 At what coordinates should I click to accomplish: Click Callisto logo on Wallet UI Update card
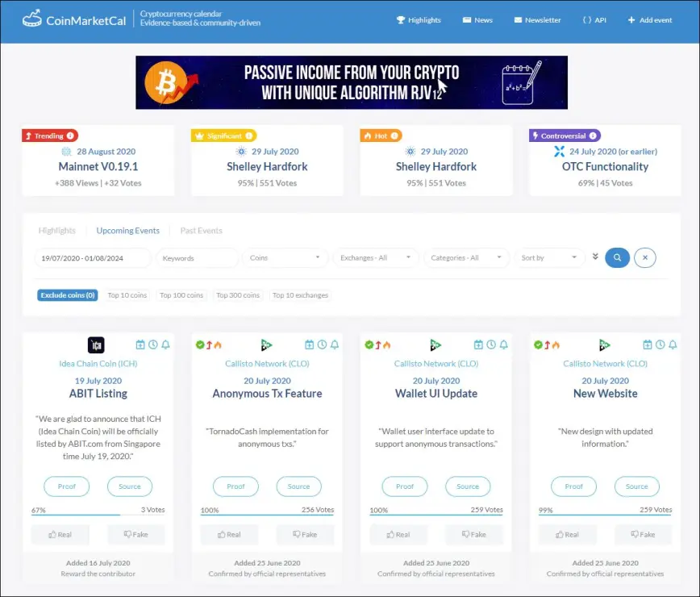coord(435,345)
